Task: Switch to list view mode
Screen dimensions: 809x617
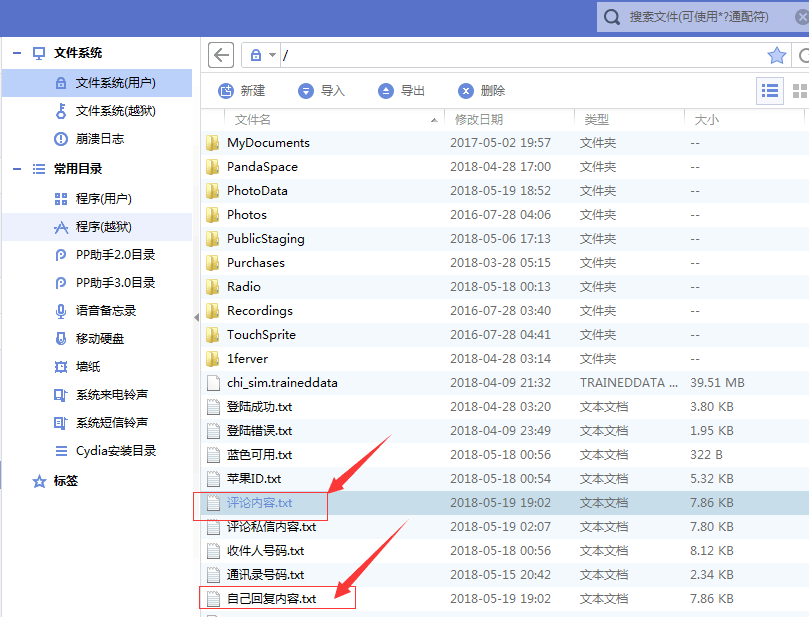Action: (x=769, y=90)
